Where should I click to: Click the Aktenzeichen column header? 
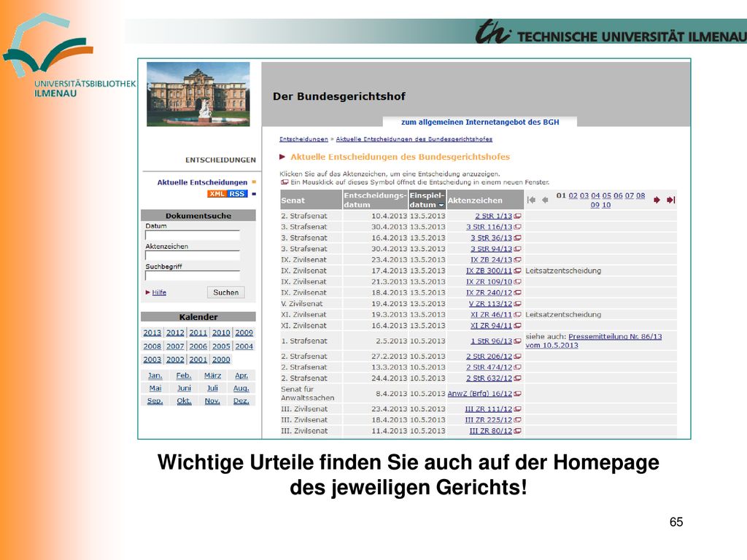[484, 200]
